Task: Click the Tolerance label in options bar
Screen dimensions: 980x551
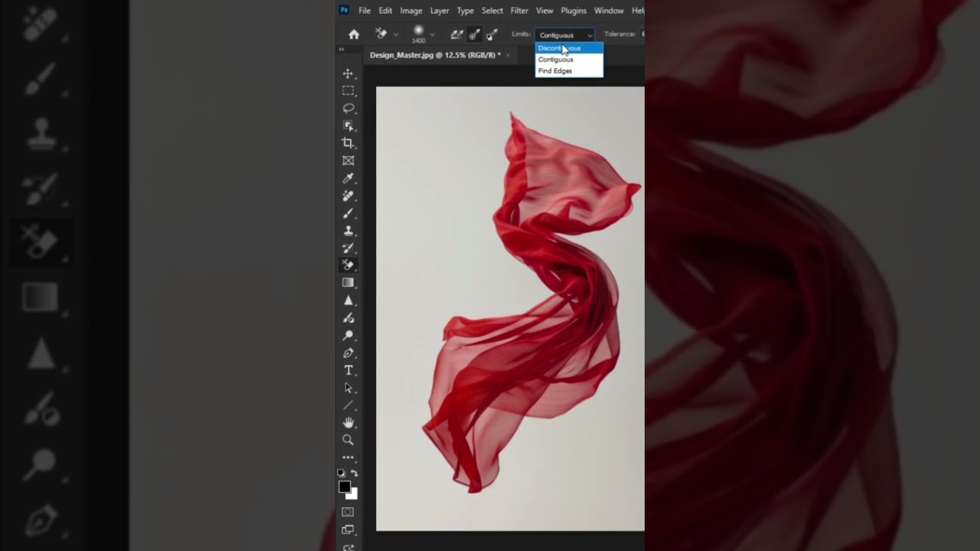Action: [x=620, y=34]
